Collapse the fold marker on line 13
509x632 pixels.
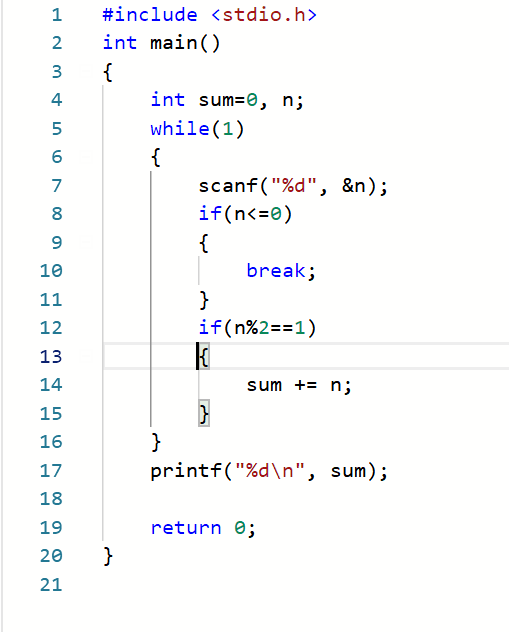(x=86, y=357)
